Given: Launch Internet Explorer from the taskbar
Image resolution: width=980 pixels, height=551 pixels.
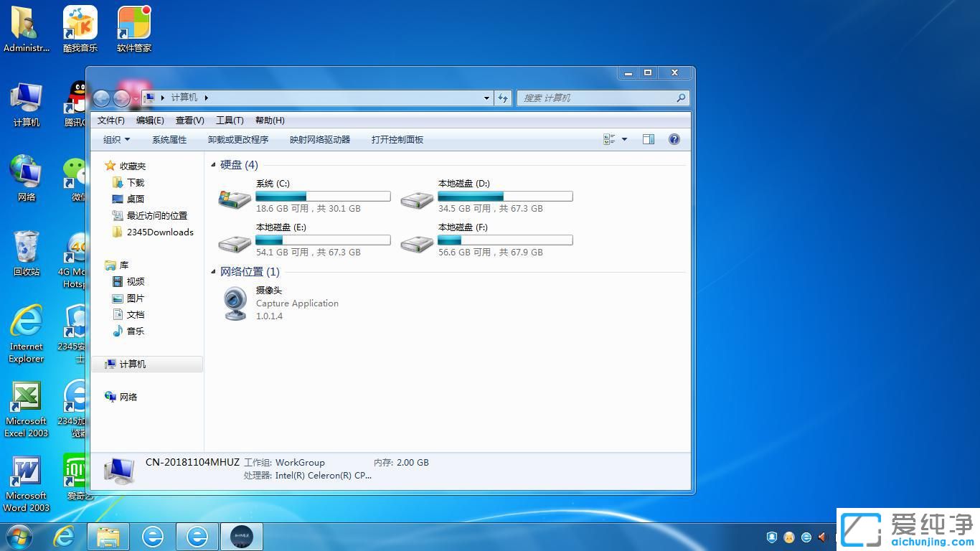Looking at the screenshot, I should pos(64,536).
